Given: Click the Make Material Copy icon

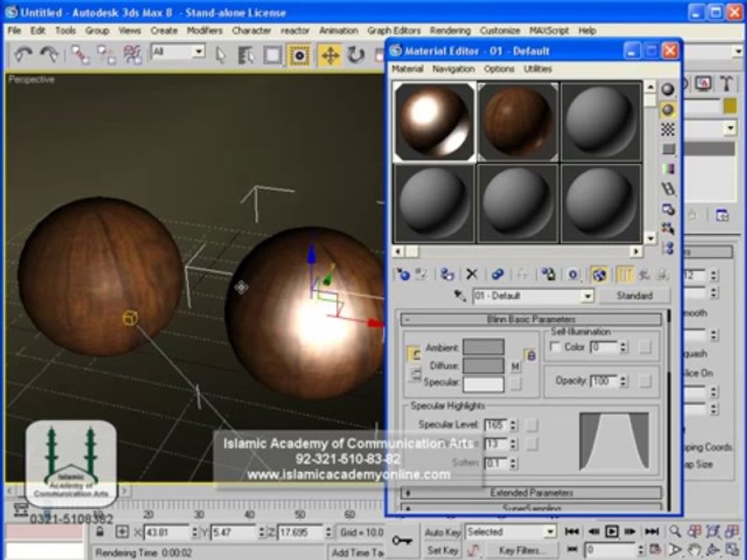Looking at the screenshot, I should [x=497, y=275].
